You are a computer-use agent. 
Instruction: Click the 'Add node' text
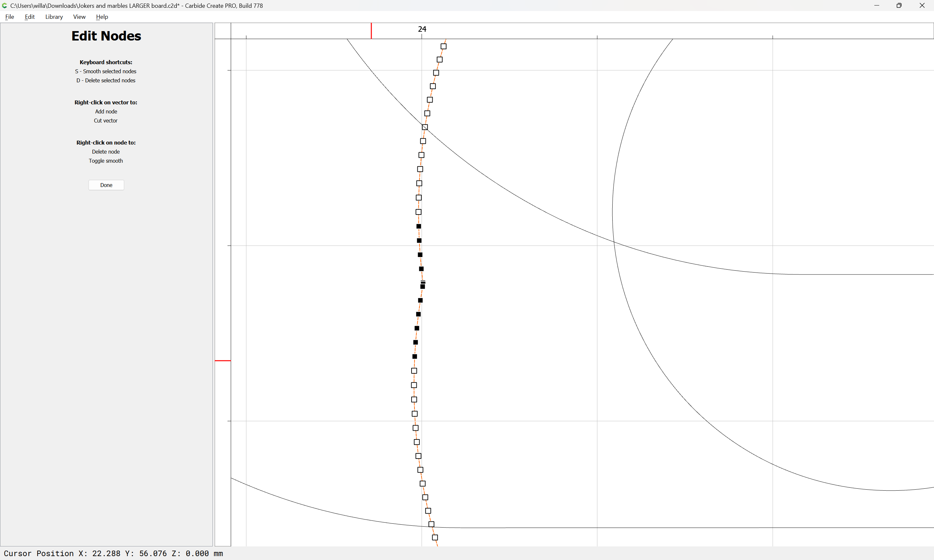click(x=106, y=111)
